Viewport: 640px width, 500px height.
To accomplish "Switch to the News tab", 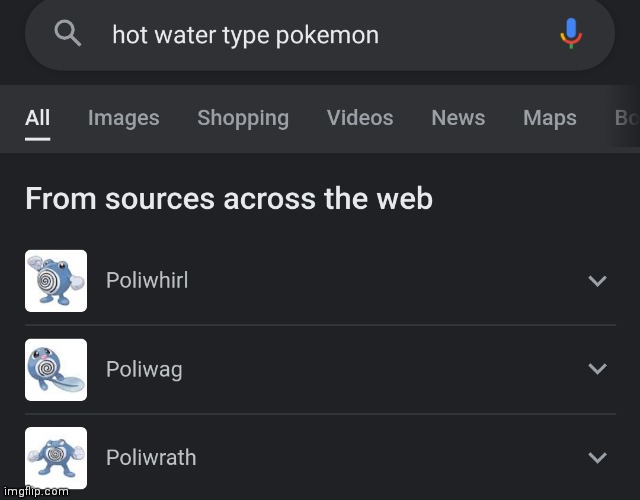I will click(458, 118).
